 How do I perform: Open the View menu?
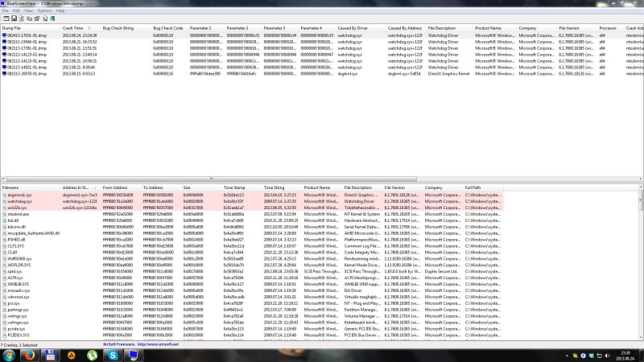pyautogui.click(x=28, y=10)
